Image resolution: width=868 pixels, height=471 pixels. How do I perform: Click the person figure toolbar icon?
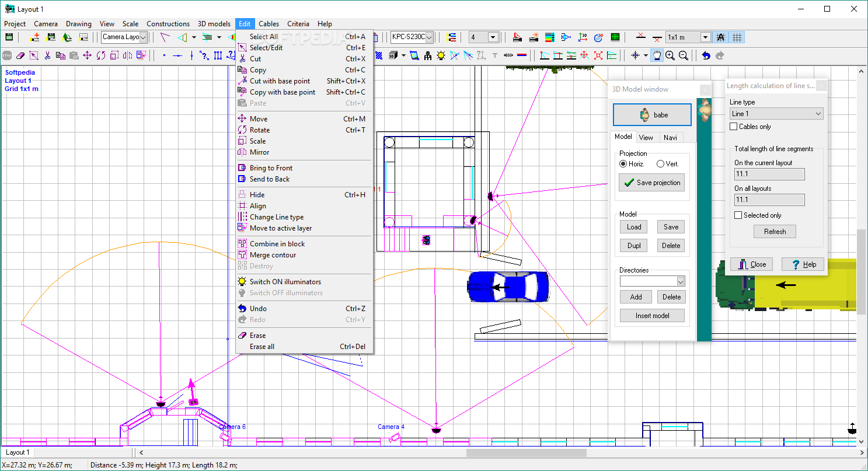tap(427, 55)
